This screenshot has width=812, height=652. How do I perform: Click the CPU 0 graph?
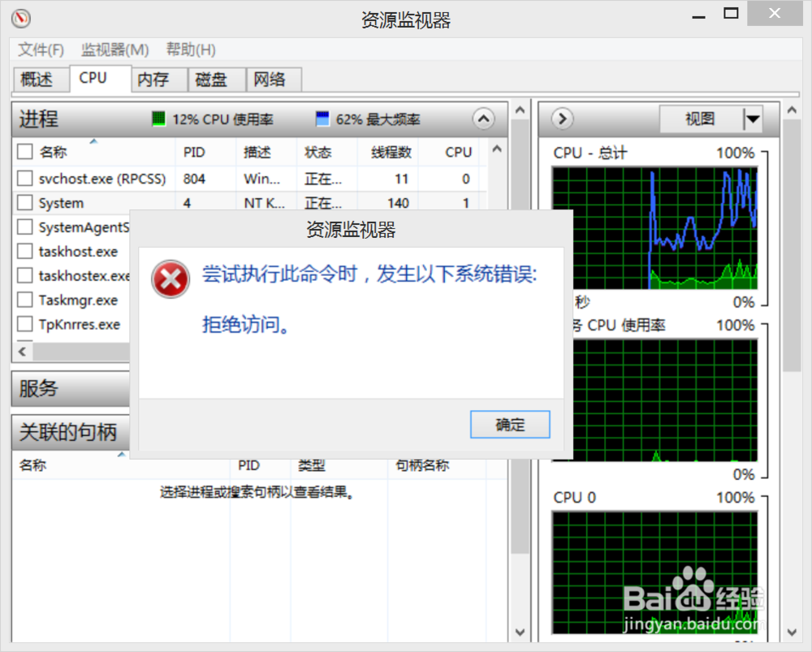655,572
